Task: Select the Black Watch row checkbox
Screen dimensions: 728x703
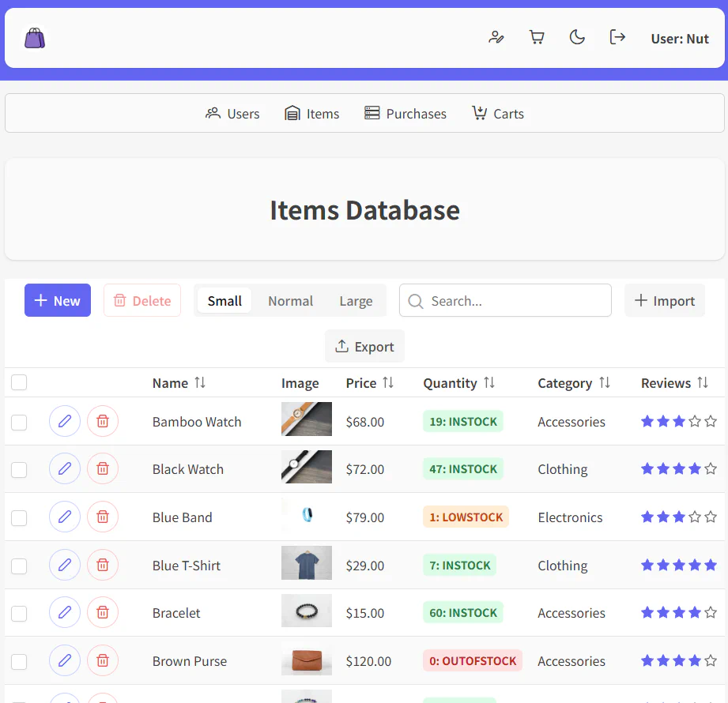Action: (19, 470)
